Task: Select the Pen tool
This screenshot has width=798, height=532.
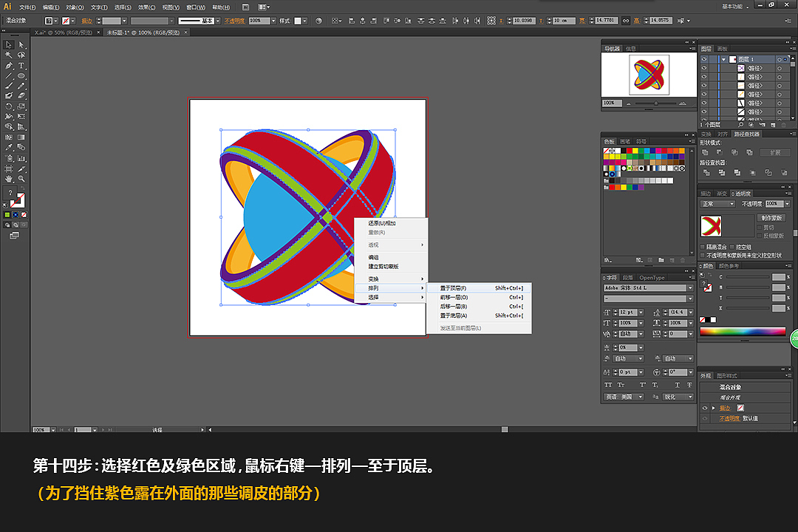Action: coord(9,66)
